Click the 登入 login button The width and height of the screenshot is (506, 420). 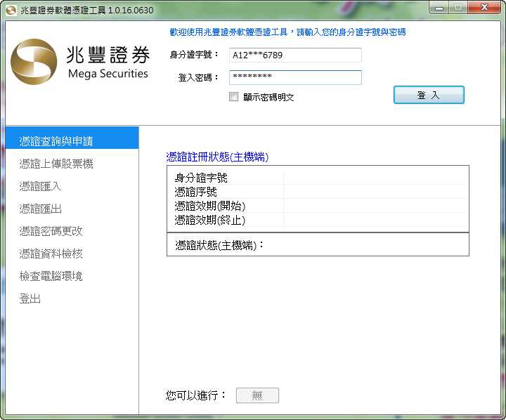[429, 95]
